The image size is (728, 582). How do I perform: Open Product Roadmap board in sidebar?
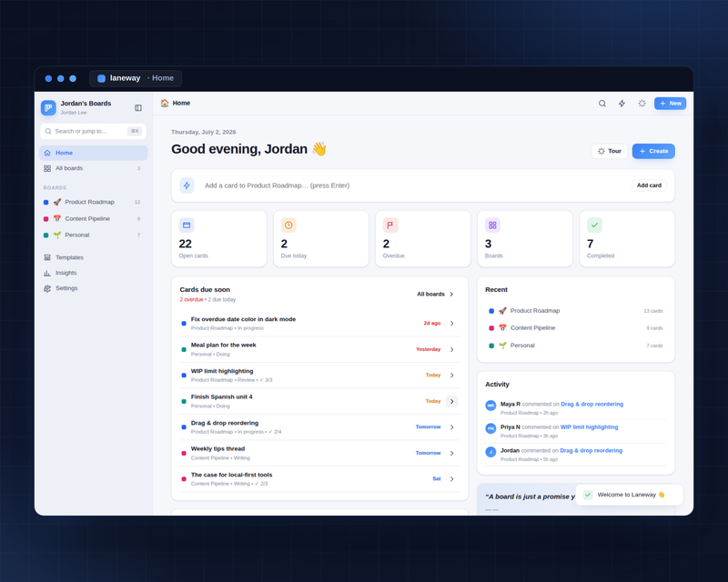94,202
